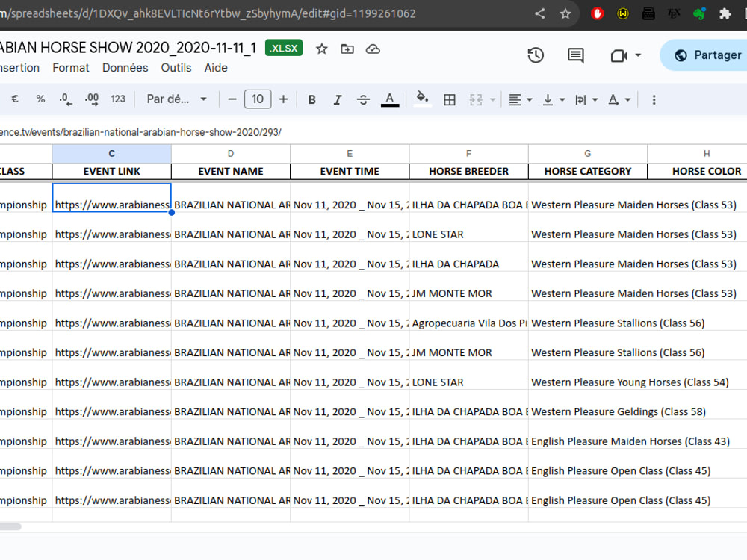Open version history clock icon
This screenshot has height=560, width=747.
pos(536,55)
